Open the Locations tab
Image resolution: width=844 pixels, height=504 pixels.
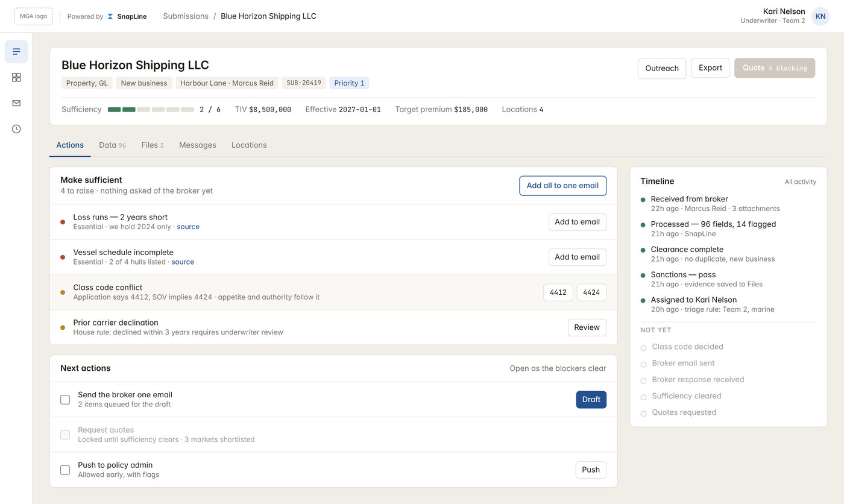pyautogui.click(x=249, y=145)
